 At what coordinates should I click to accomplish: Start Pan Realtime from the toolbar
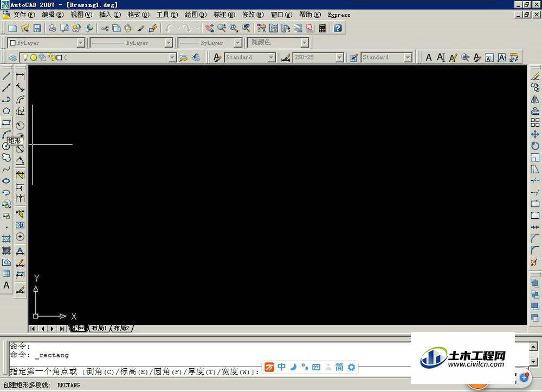point(209,28)
